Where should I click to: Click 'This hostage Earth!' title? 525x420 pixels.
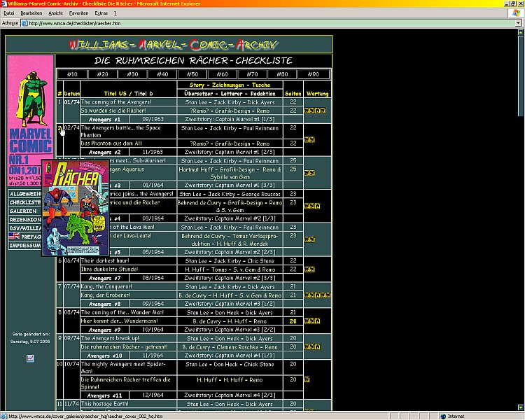[x=105, y=404]
